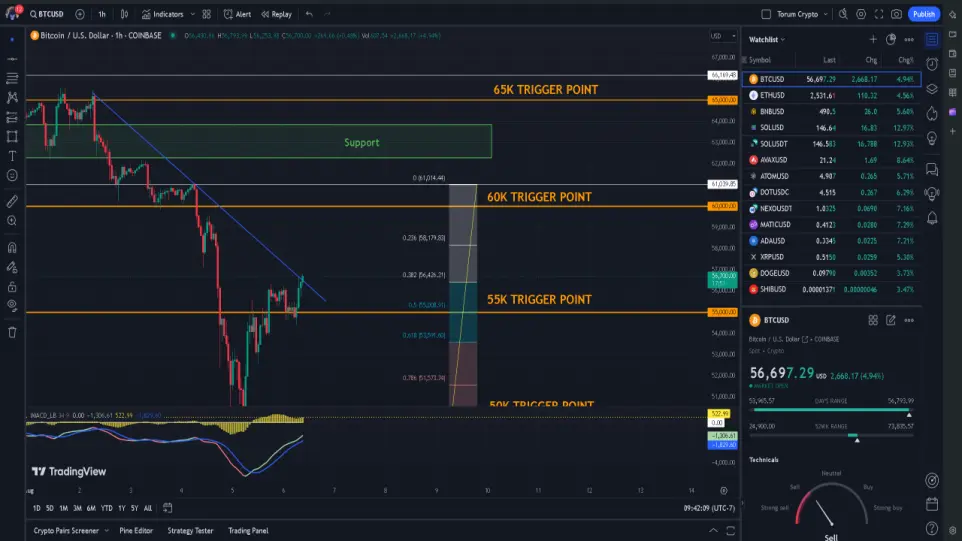
Task: Open the Strategy Tester tab
Action: 190,531
